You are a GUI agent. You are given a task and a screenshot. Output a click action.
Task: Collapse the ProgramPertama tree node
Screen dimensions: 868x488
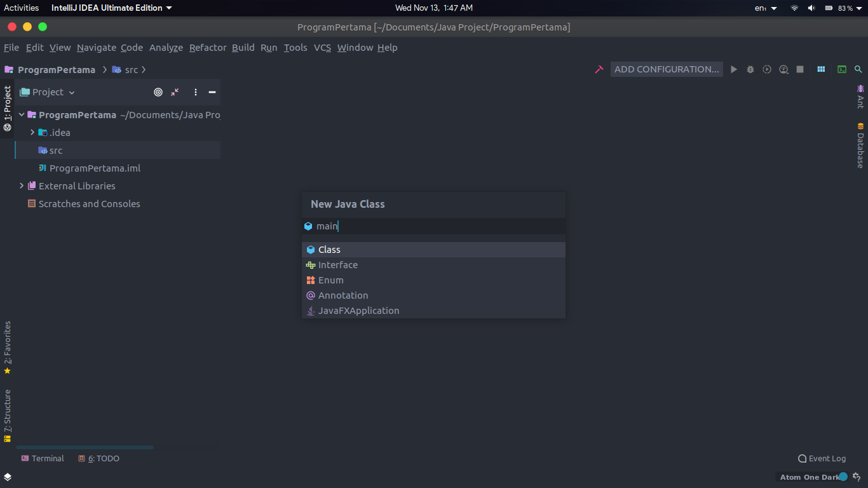point(22,114)
